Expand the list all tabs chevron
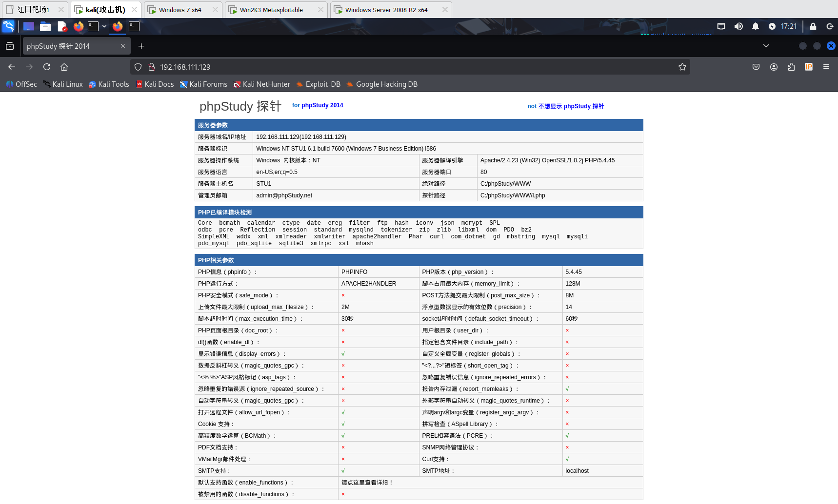This screenshot has height=504, width=838. point(766,46)
